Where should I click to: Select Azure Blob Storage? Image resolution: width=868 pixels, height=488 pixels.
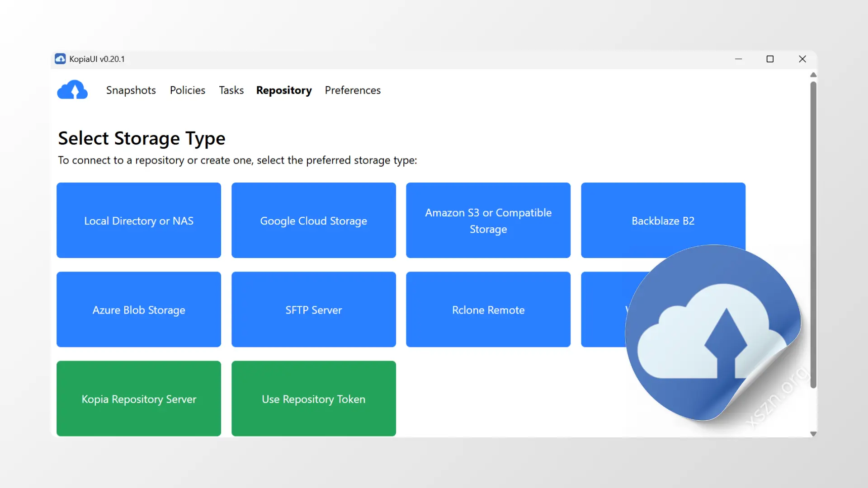(139, 310)
